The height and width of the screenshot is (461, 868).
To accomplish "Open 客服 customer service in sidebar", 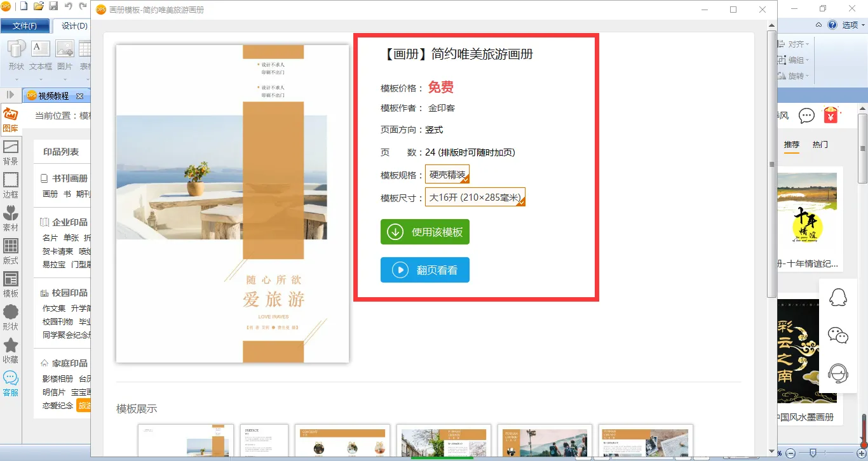I will point(11,384).
